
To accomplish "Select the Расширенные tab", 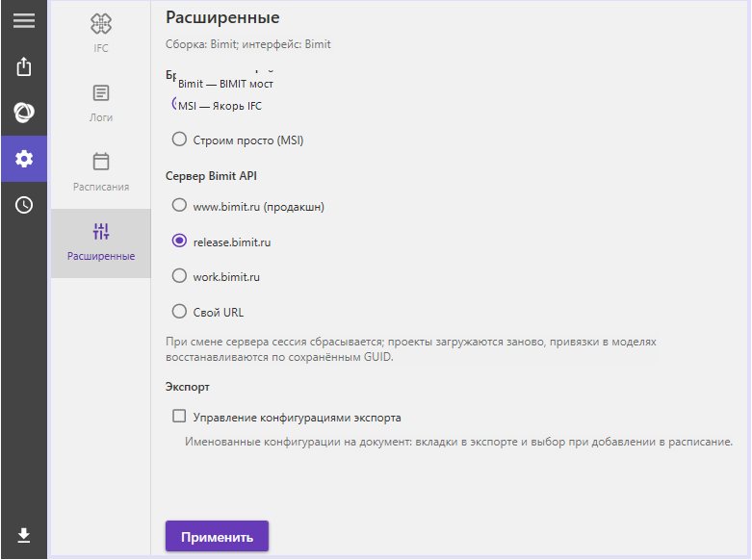I will [x=101, y=242].
